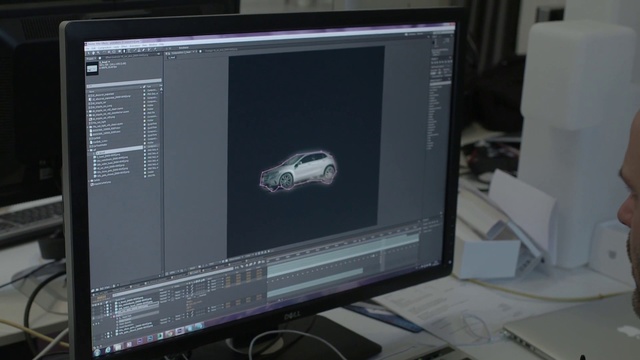Select the Composition 5_final viewer tab
Viewport: 640px width, 360px height.
[181, 52]
